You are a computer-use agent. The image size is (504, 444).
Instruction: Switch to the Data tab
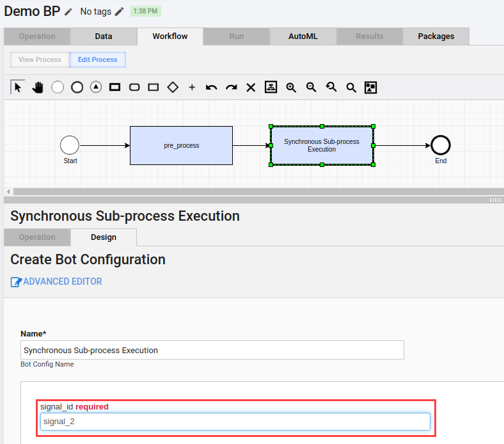coord(104,36)
